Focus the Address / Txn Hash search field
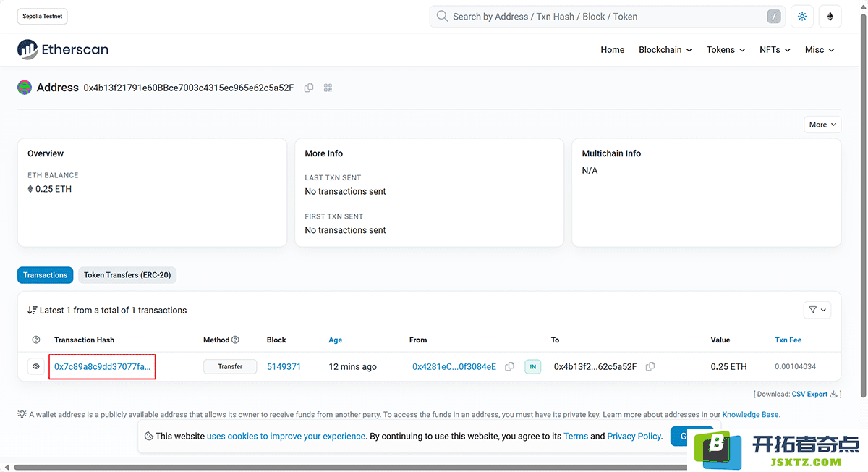 (x=608, y=17)
